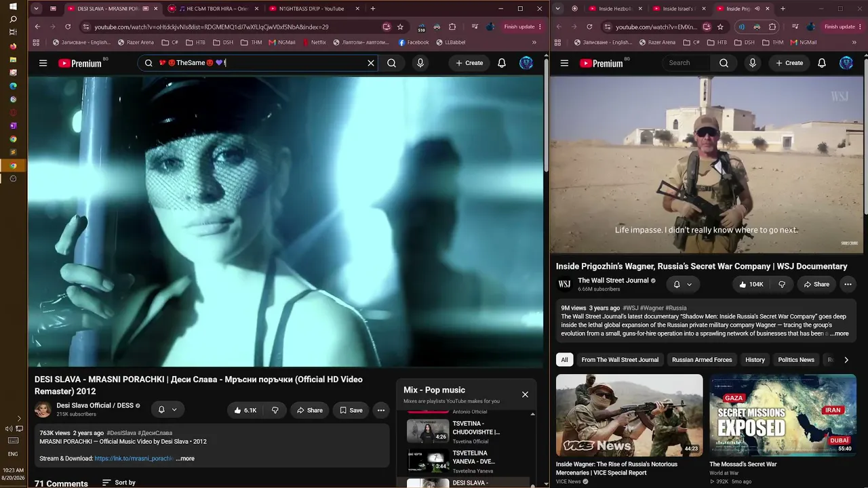Open THM bookmark folder in right browser
This screenshot has height=488, width=868.
pyautogui.click(x=772, y=42)
